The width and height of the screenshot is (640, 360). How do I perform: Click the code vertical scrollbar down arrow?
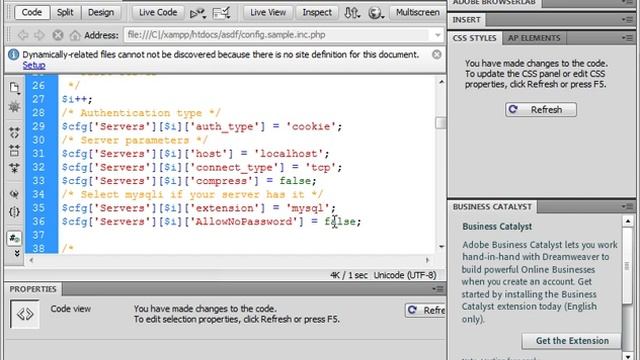[441, 247]
